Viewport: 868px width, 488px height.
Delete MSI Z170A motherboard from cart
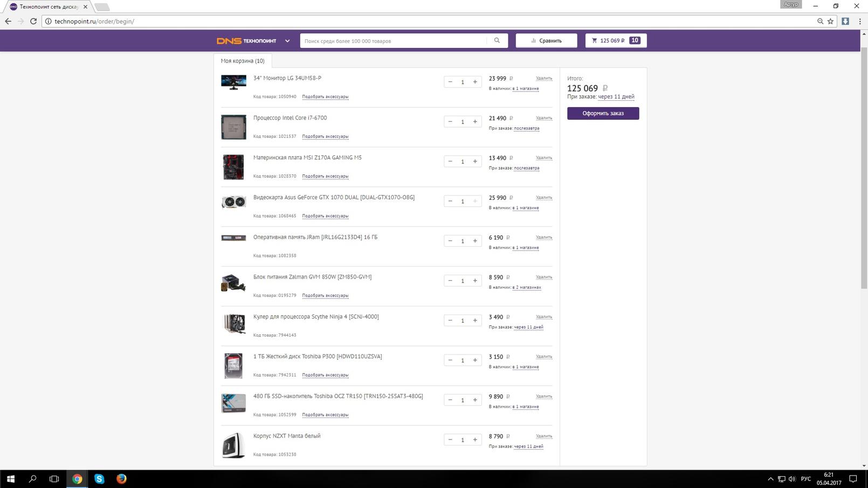[x=544, y=158]
